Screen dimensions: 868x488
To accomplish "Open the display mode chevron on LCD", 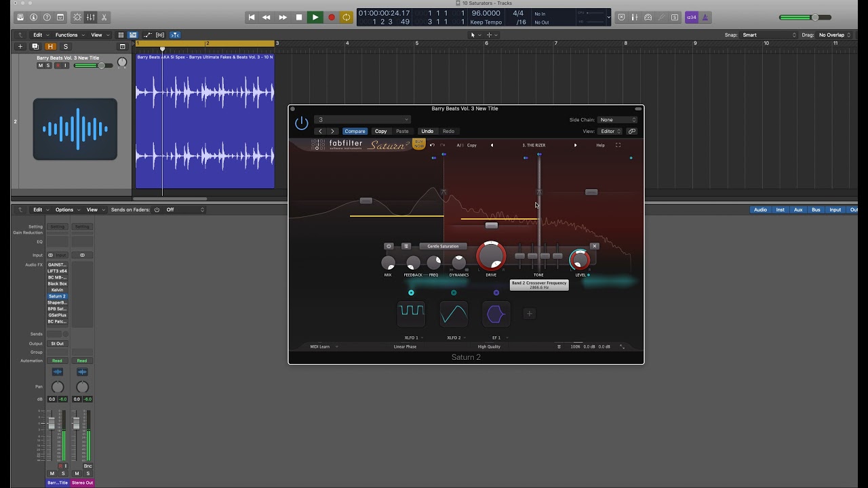I will click(609, 18).
